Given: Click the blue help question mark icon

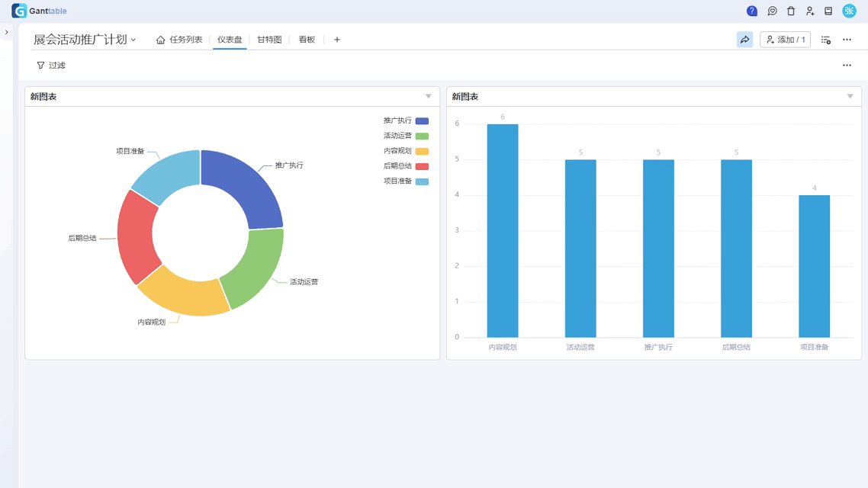Looking at the screenshot, I should click(752, 11).
